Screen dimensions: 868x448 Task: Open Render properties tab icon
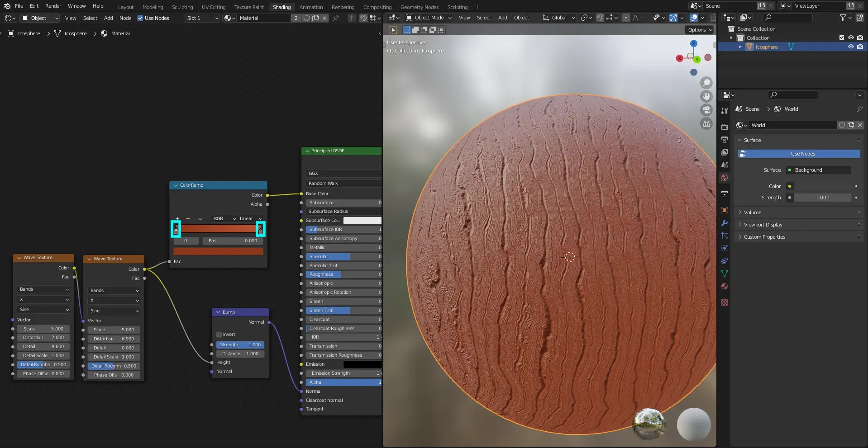point(725,127)
